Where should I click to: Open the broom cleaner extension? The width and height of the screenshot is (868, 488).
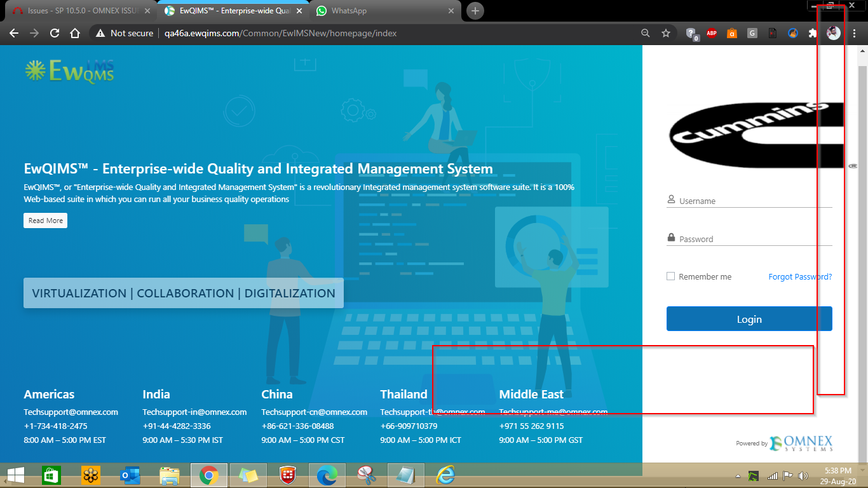point(793,33)
